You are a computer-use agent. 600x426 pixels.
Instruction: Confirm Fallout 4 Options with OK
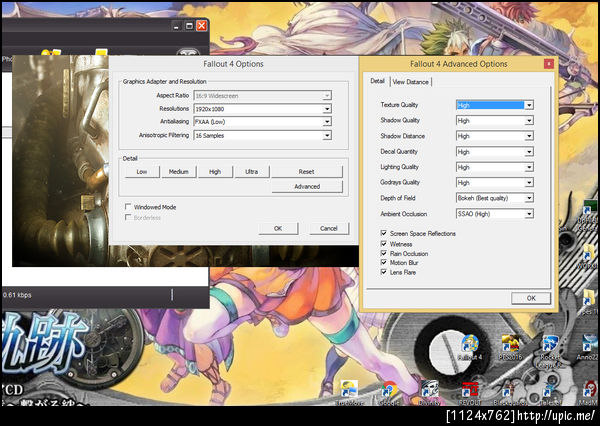click(278, 229)
